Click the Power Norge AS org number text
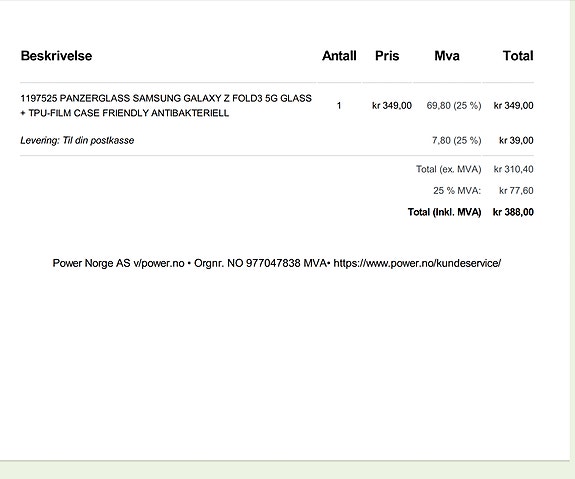This screenshot has width=575, height=479. click(x=260, y=263)
